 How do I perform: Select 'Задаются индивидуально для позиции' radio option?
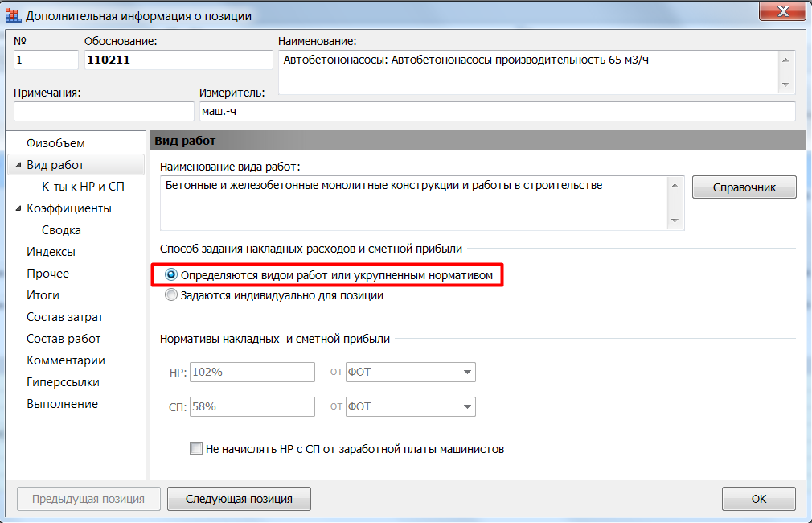[170, 295]
